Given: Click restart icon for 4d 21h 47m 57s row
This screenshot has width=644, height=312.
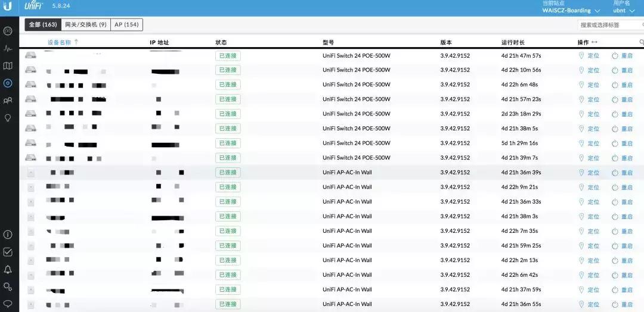Looking at the screenshot, I should click(615, 56).
